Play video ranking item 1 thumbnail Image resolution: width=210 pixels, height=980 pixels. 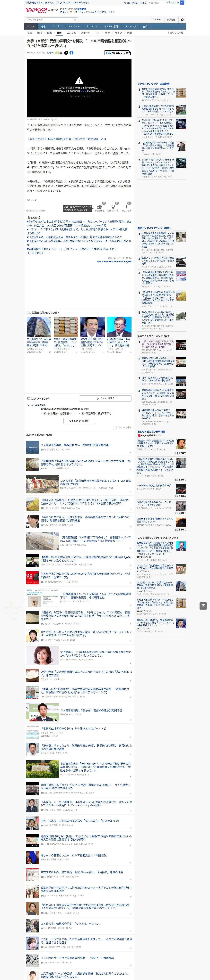click(181, 345)
